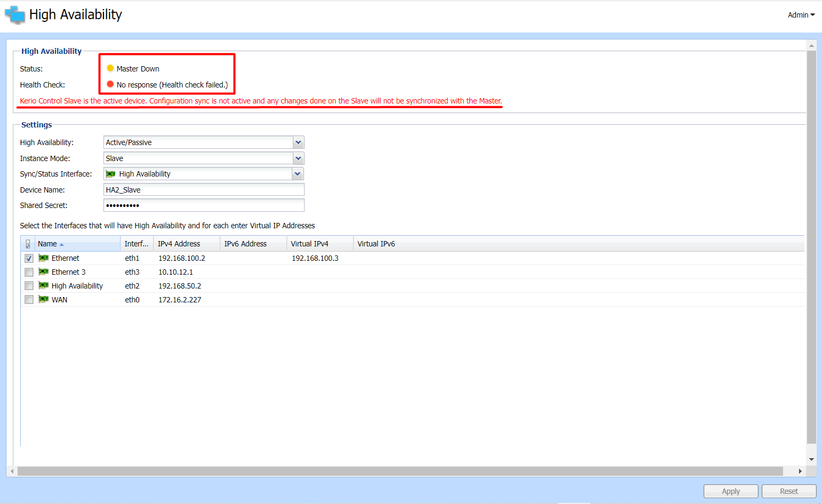Viewport: 822px width, 504px height.
Task: Click the Ethernet row interface icon
Action: tap(44, 258)
